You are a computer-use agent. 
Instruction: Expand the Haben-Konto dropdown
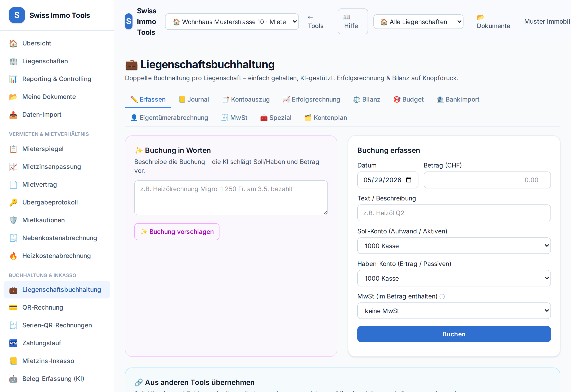(x=454, y=278)
